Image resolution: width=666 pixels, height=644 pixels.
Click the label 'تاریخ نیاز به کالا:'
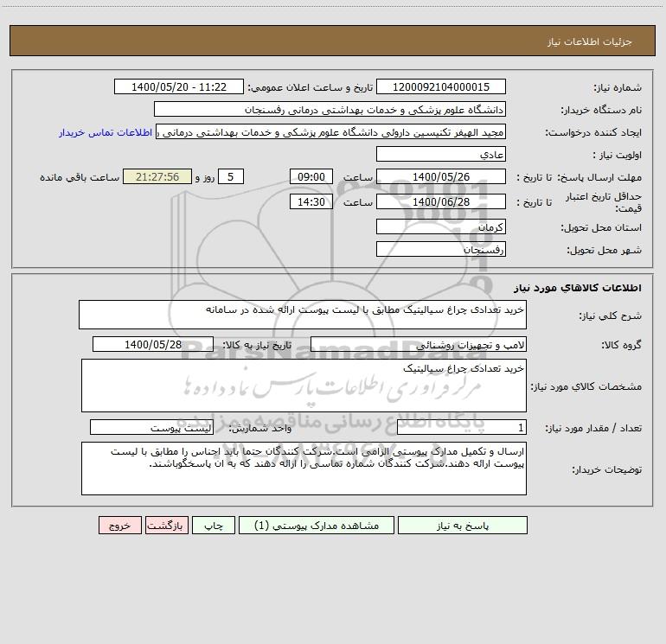point(257,345)
